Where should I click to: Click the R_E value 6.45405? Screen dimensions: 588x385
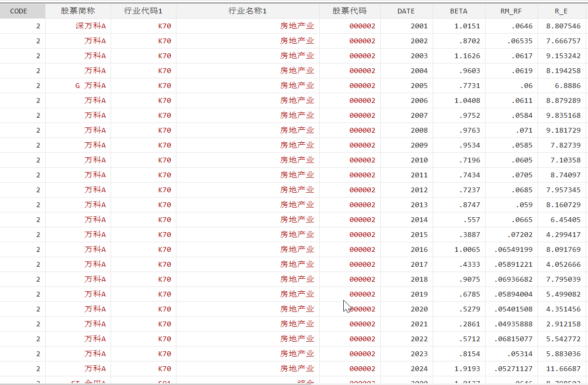pos(561,220)
